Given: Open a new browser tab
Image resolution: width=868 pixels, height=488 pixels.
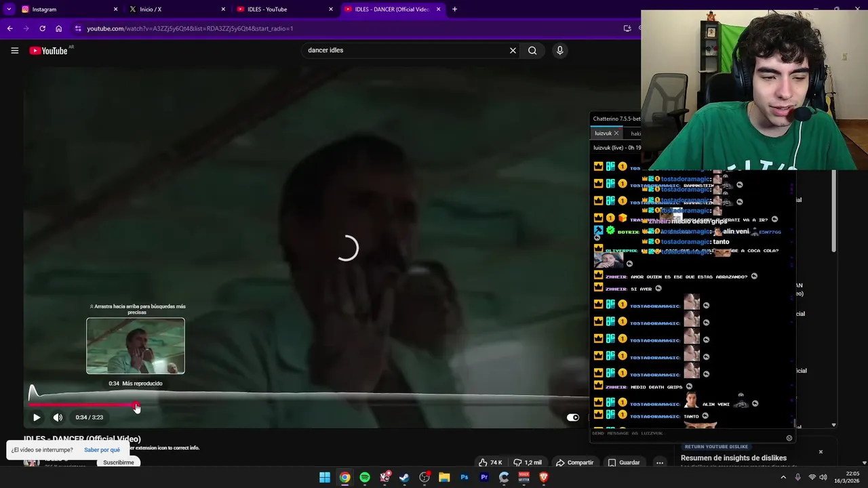Looking at the screenshot, I should point(454,9).
